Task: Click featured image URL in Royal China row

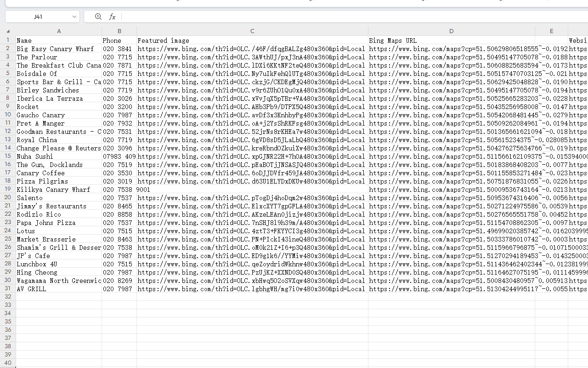Action: coord(252,140)
